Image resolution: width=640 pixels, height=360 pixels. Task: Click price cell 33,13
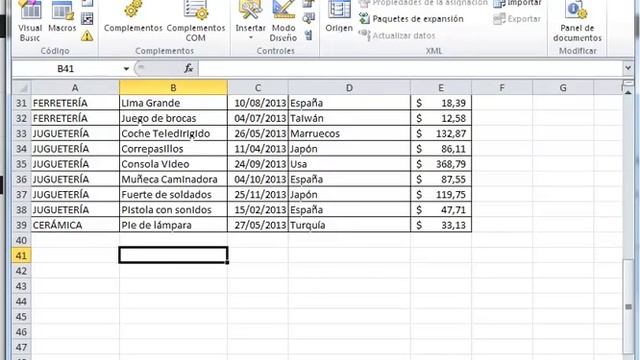(441, 225)
